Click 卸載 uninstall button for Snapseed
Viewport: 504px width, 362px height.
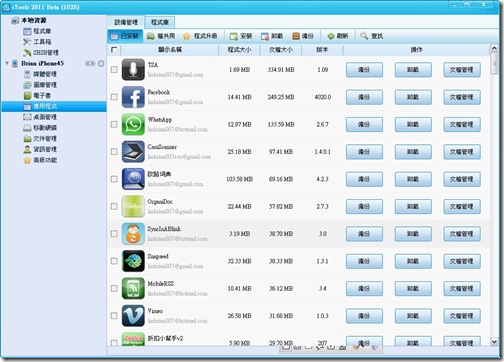[413, 261]
